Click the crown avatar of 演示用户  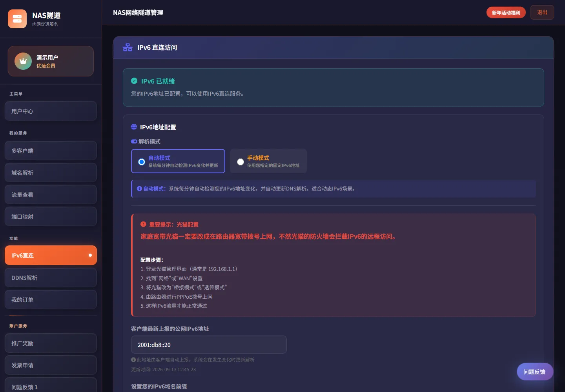(23, 61)
